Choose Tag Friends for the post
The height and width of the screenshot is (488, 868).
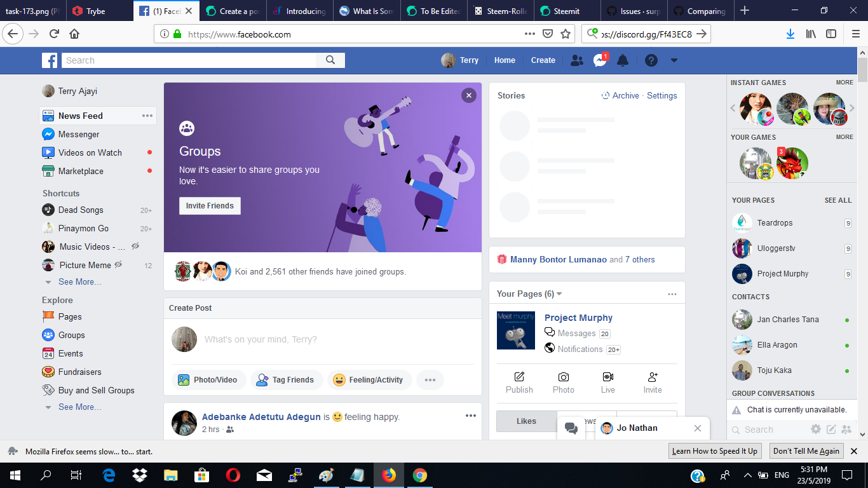coord(287,380)
